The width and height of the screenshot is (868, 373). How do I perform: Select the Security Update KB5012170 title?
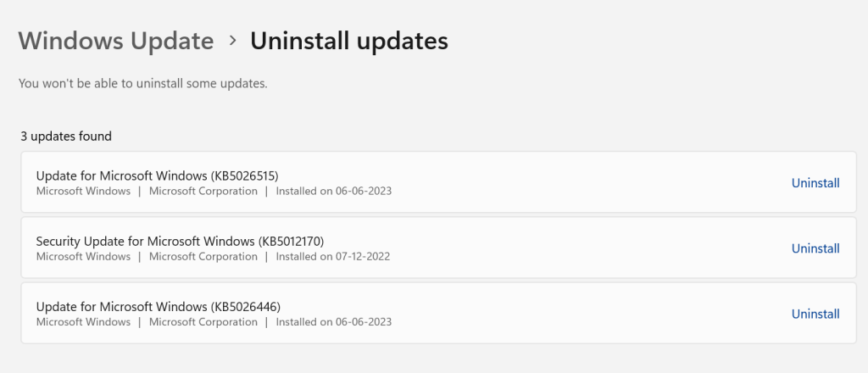point(180,241)
